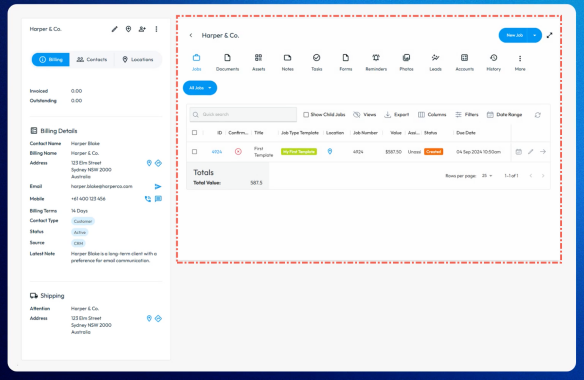The height and width of the screenshot is (380, 584).
Task: Open the History tab
Action: pyautogui.click(x=493, y=62)
